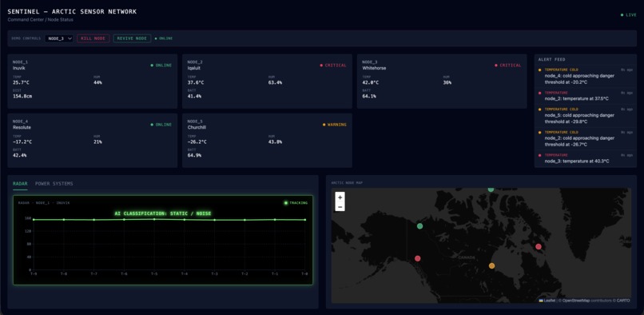Click the AI CLASSIFICATION: STATIC / NOISE label
Screen dimensions: 644x315
pyautogui.click(x=163, y=213)
